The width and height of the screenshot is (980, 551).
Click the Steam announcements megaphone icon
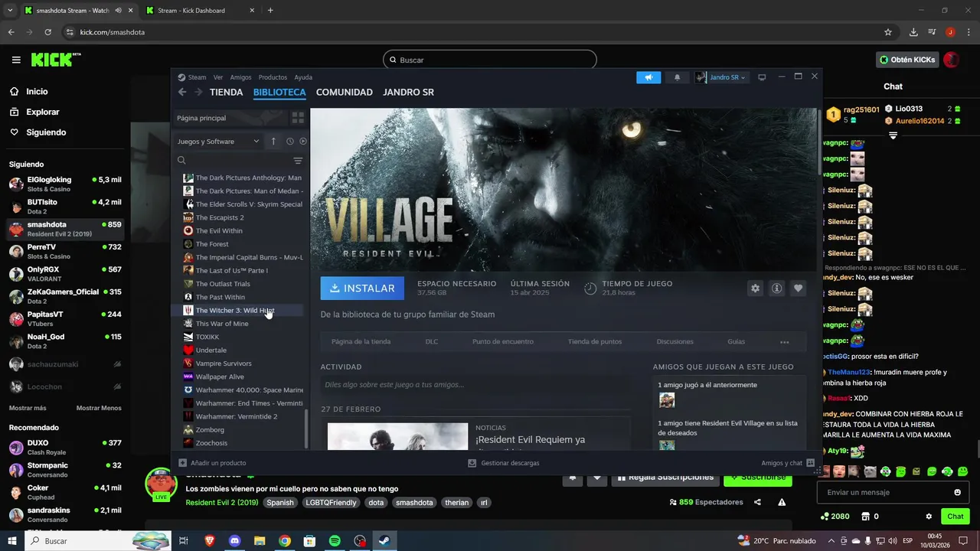click(648, 77)
